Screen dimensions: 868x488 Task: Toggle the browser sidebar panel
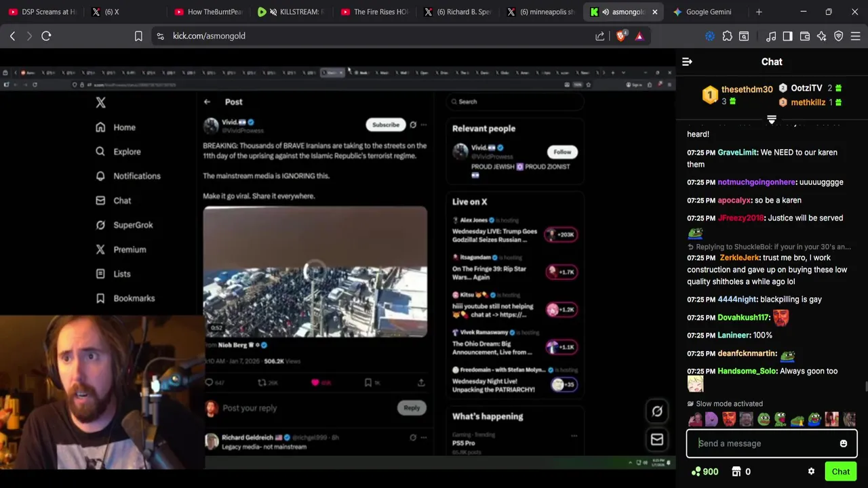787,36
